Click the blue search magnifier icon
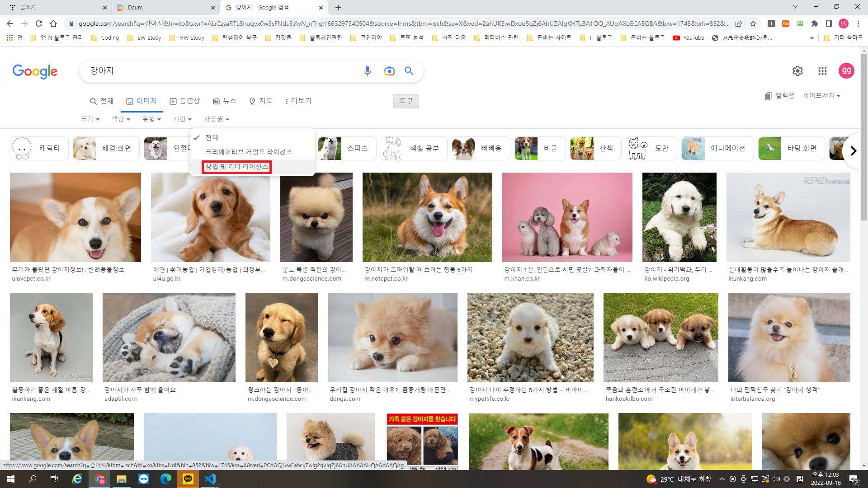 409,71
